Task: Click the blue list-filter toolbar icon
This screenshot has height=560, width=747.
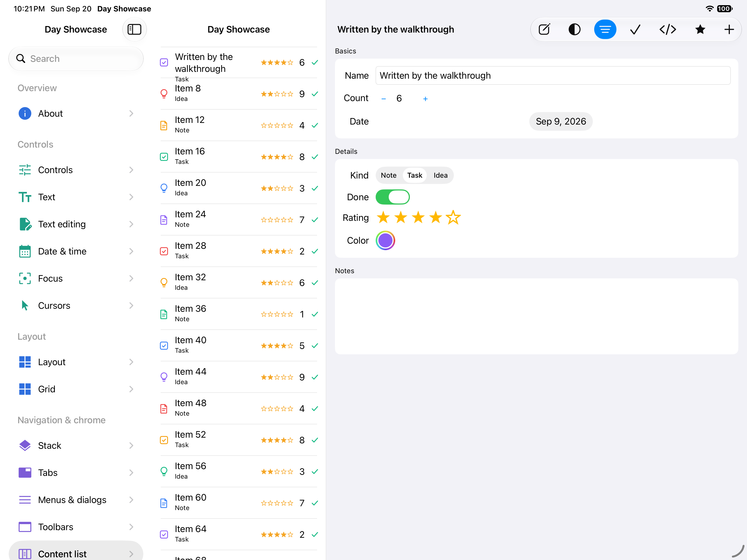Action: coord(605,29)
